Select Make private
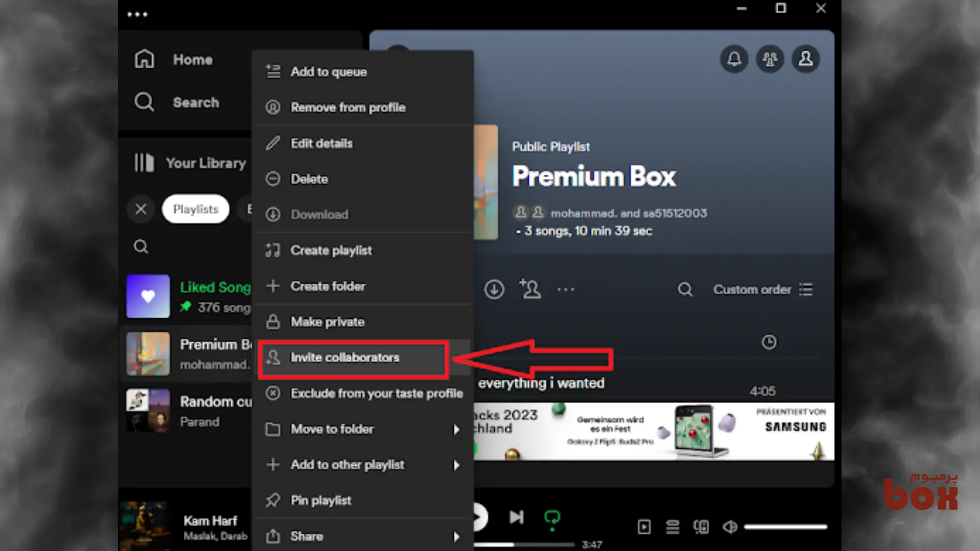The height and width of the screenshot is (551, 980). (x=363, y=322)
